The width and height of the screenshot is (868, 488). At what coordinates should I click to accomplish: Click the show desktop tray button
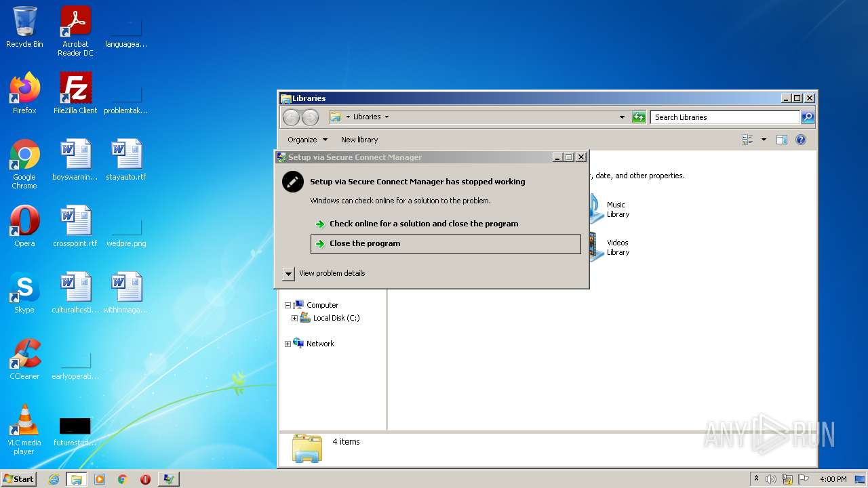click(x=860, y=479)
